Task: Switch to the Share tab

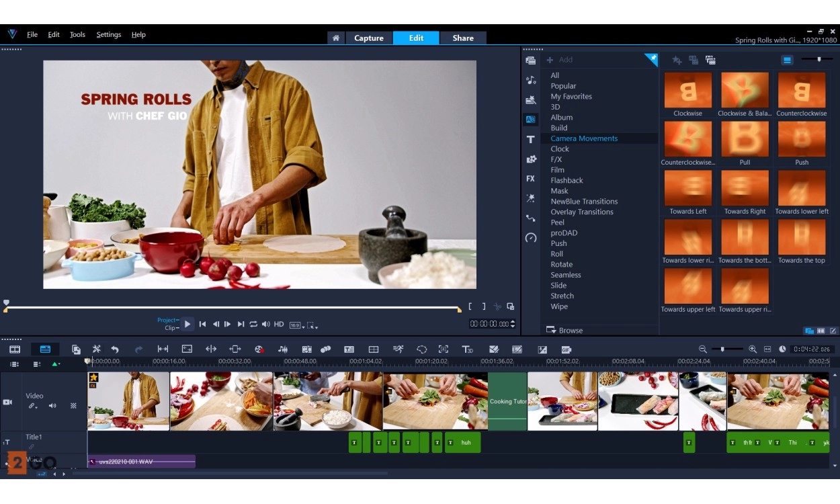Action: point(463,38)
